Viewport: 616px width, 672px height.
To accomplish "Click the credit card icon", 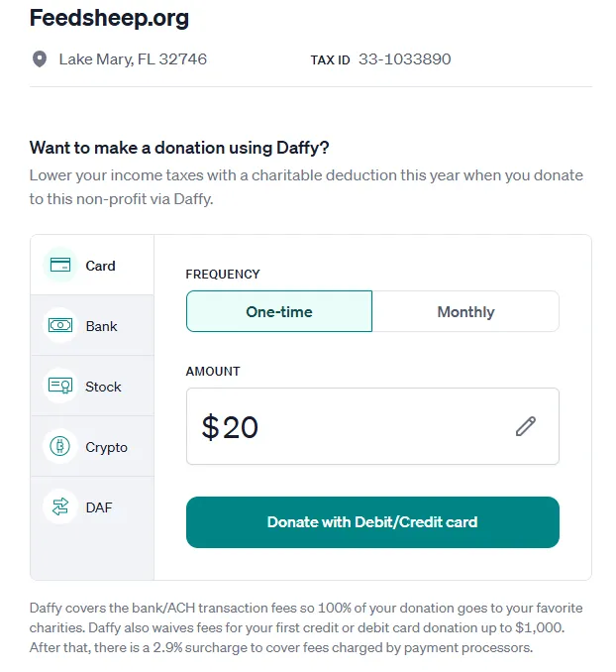I will 60,265.
